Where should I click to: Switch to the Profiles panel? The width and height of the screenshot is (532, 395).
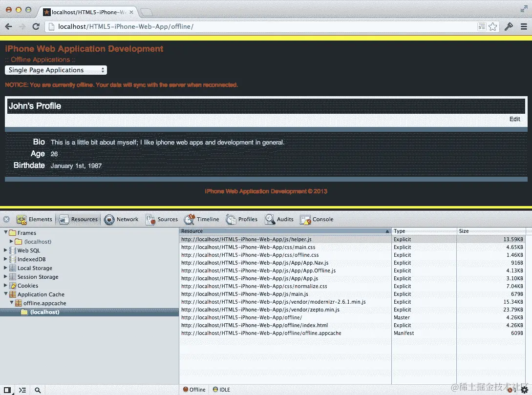(x=242, y=219)
